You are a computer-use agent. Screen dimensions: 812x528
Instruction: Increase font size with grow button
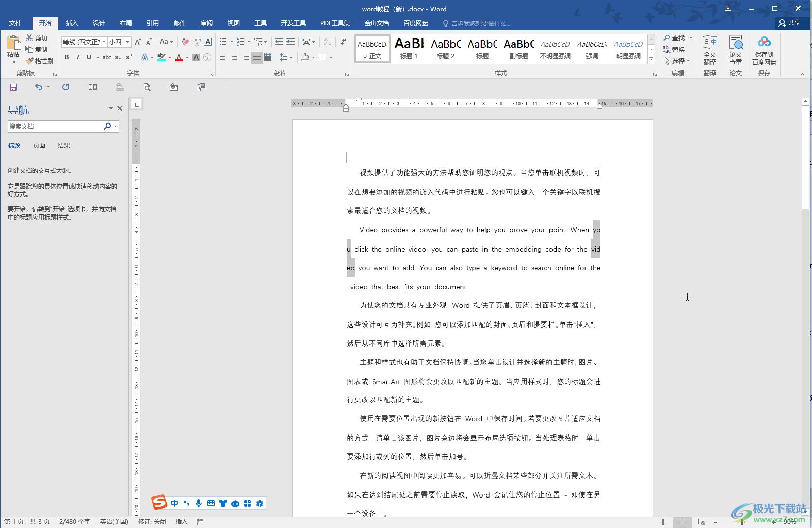point(138,42)
